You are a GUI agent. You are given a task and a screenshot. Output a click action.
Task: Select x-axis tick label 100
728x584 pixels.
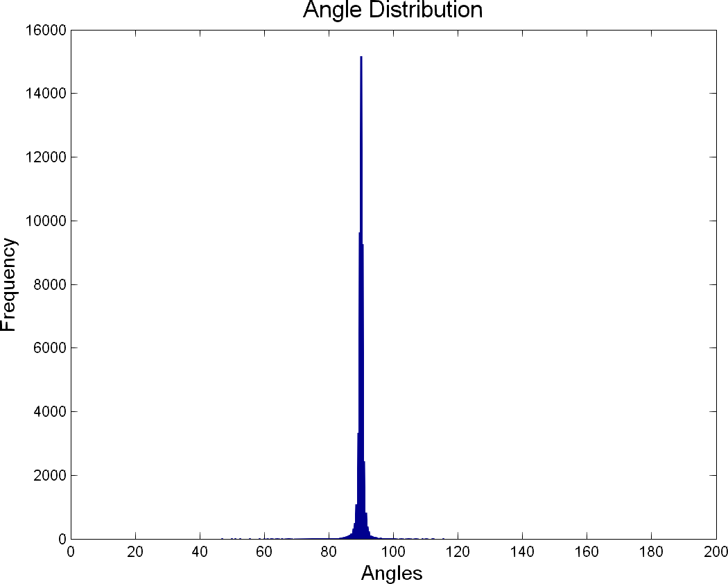(393, 552)
